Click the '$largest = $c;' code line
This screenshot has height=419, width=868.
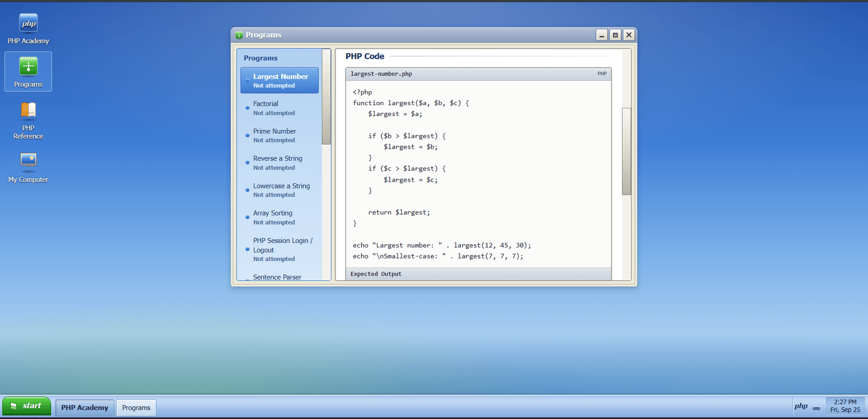coord(411,180)
